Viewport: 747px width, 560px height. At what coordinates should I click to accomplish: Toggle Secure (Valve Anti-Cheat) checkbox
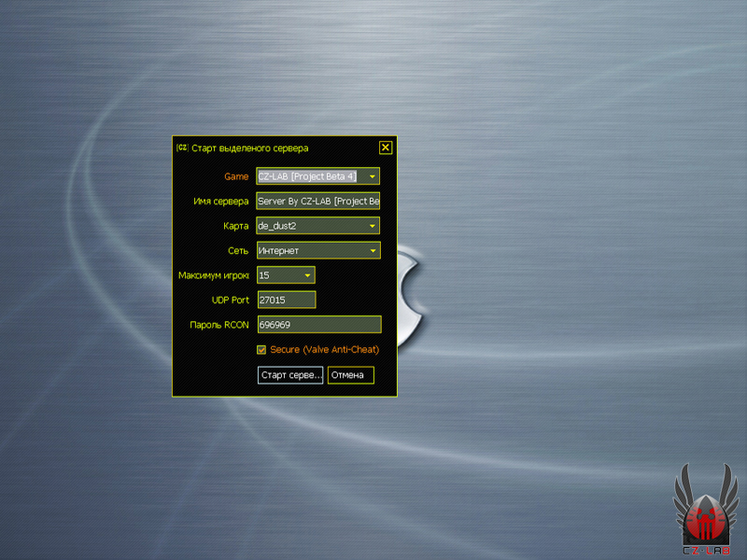point(261,350)
